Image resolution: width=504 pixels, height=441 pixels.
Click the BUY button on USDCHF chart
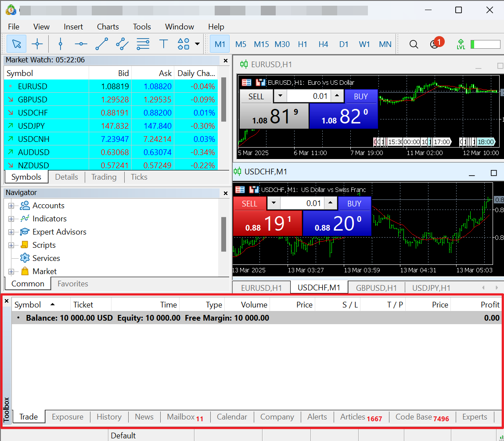(354, 203)
